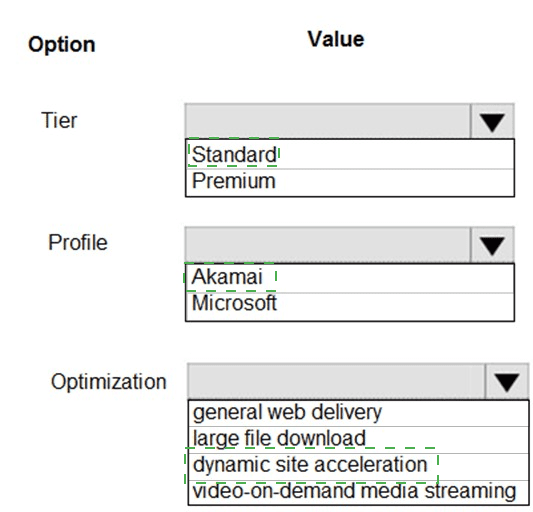The height and width of the screenshot is (512, 533).
Task: Open the Profile dropdown arrow
Action: coord(492,245)
